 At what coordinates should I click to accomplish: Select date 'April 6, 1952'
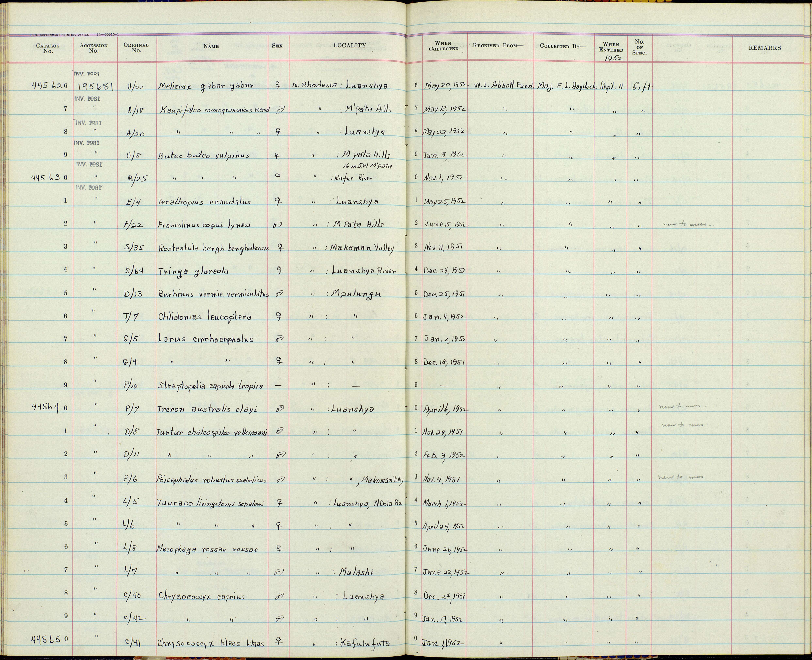tap(446, 409)
